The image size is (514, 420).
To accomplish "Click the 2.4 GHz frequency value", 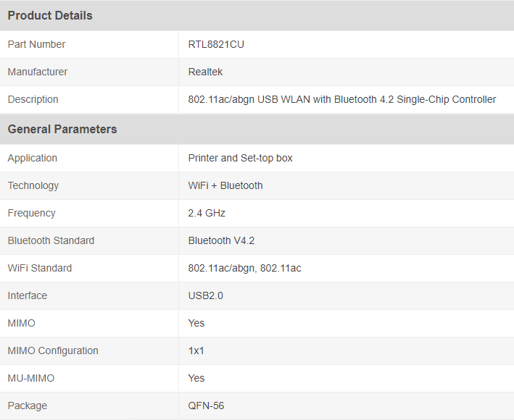I will pos(207,213).
